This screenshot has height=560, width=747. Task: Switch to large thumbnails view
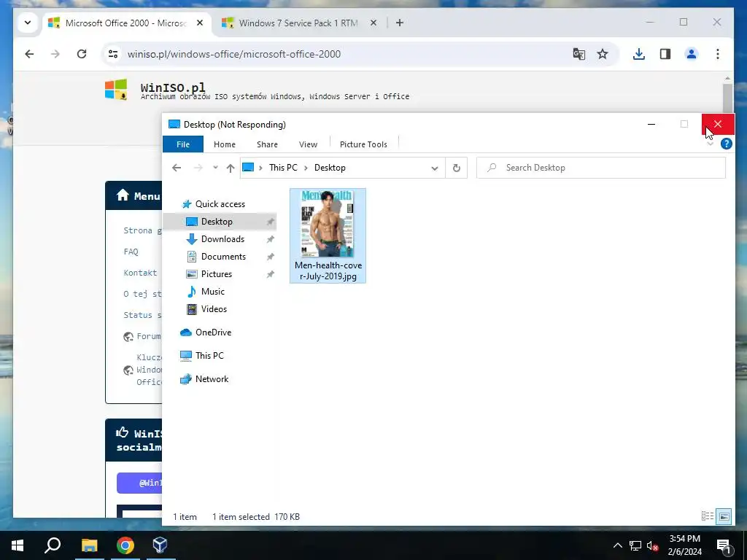coord(724,516)
